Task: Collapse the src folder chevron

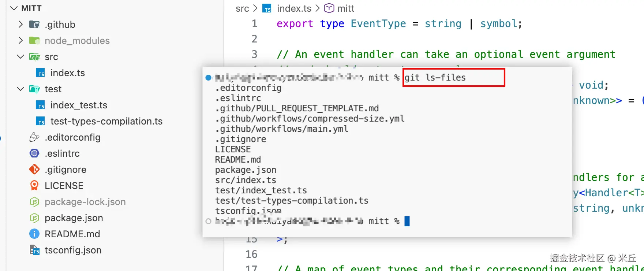Action: pyautogui.click(x=20, y=56)
